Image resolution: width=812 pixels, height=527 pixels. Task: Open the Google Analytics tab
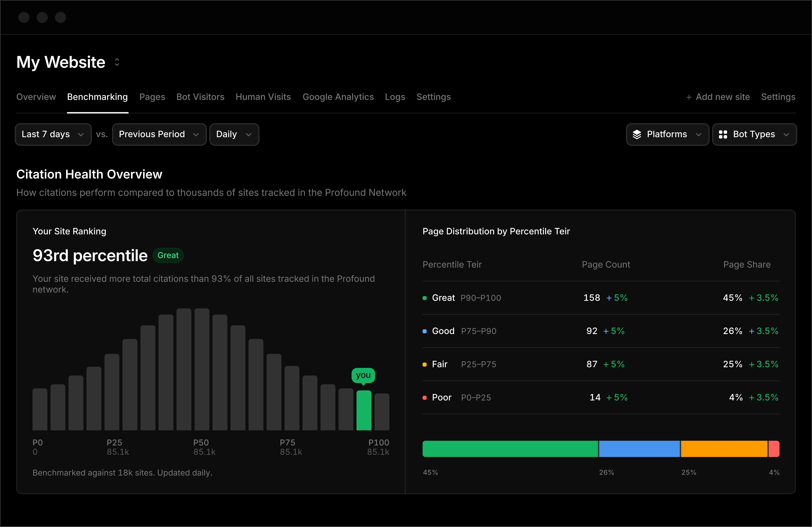click(x=338, y=97)
